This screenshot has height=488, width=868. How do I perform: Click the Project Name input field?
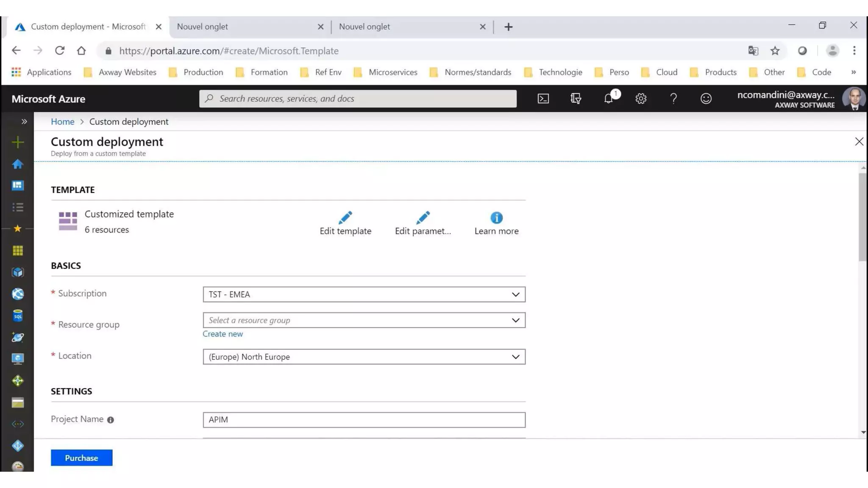point(364,420)
